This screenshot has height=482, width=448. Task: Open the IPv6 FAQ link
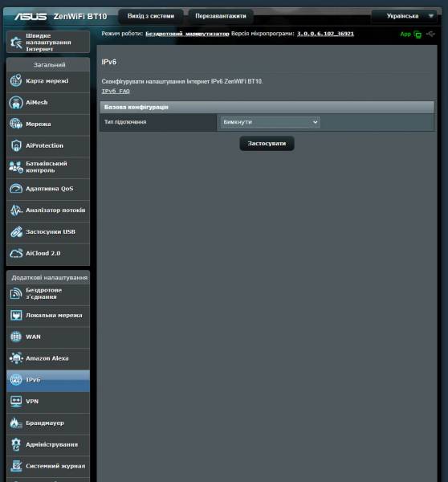click(x=116, y=92)
